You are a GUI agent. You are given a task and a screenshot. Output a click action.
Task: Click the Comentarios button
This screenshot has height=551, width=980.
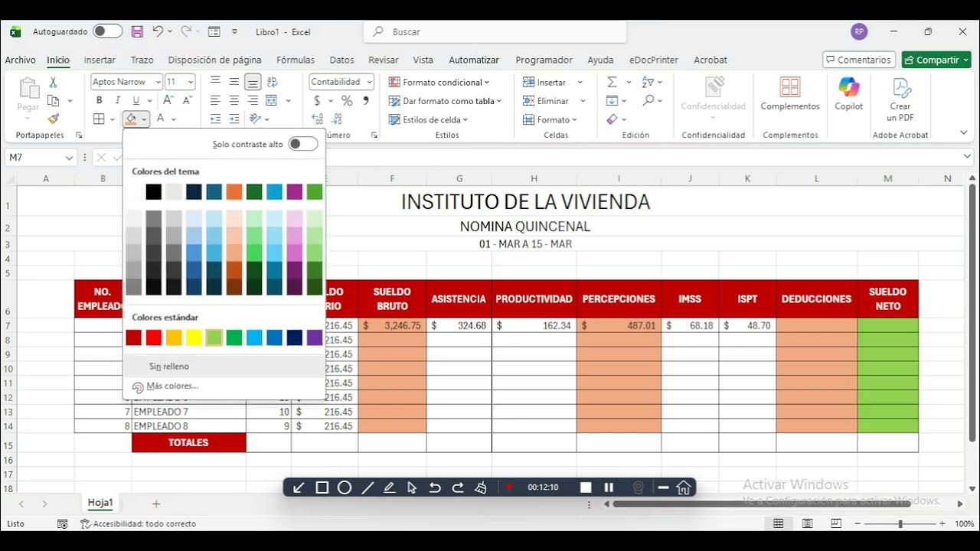coord(859,60)
